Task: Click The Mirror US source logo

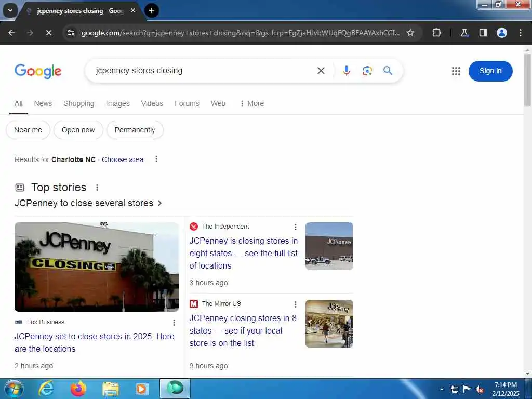Action: 194,303
